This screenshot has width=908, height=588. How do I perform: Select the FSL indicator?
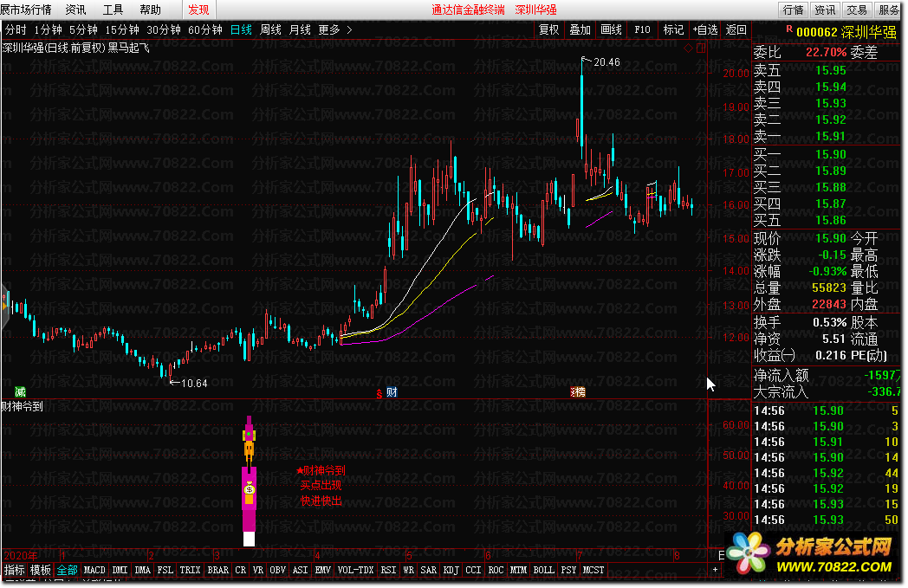[165, 570]
